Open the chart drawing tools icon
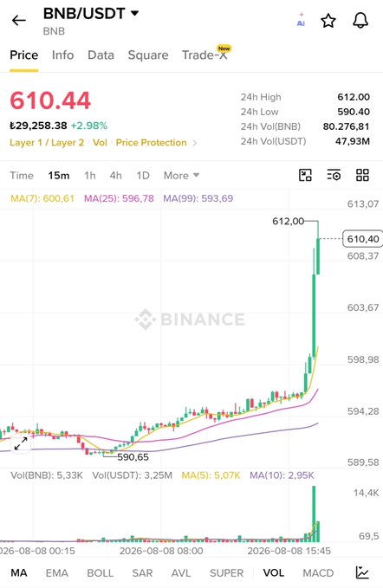383x588 pixels. [305, 175]
